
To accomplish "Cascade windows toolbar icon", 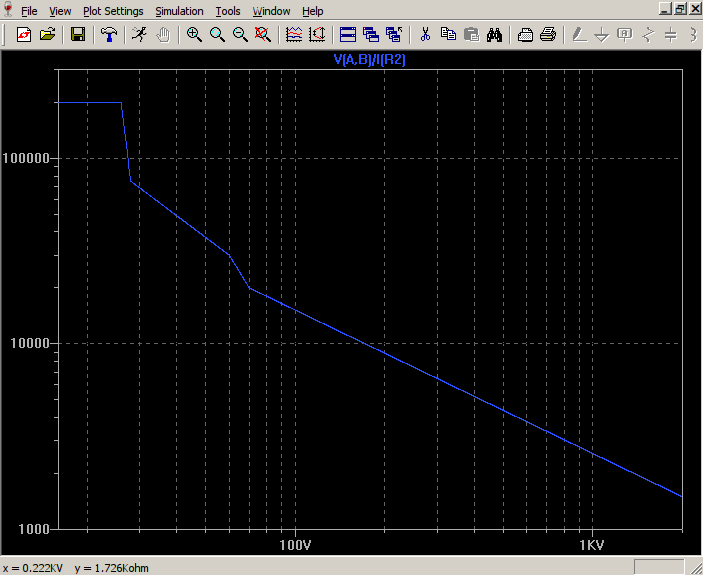I will (371, 35).
